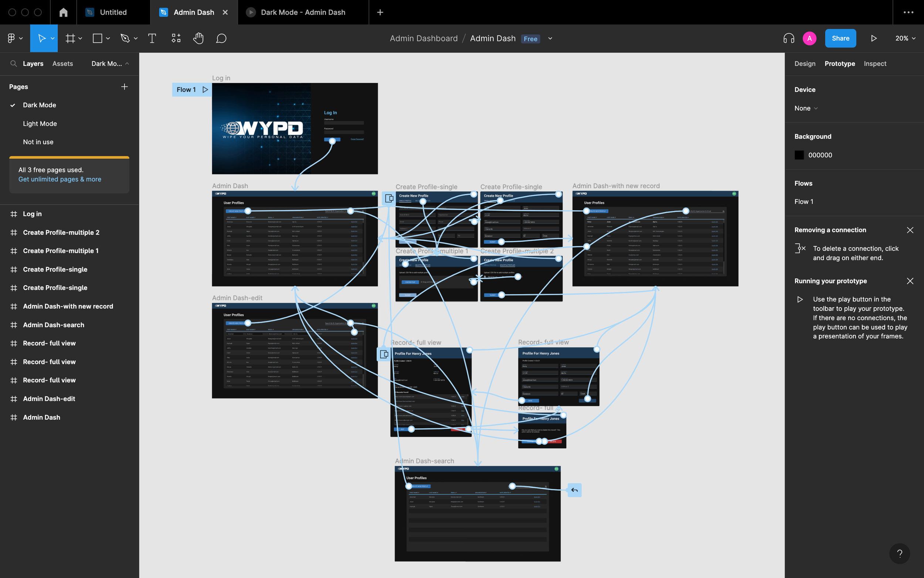Open the 20% zoom dropdown
The width and height of the screenshot is (924, 578).
905,38
